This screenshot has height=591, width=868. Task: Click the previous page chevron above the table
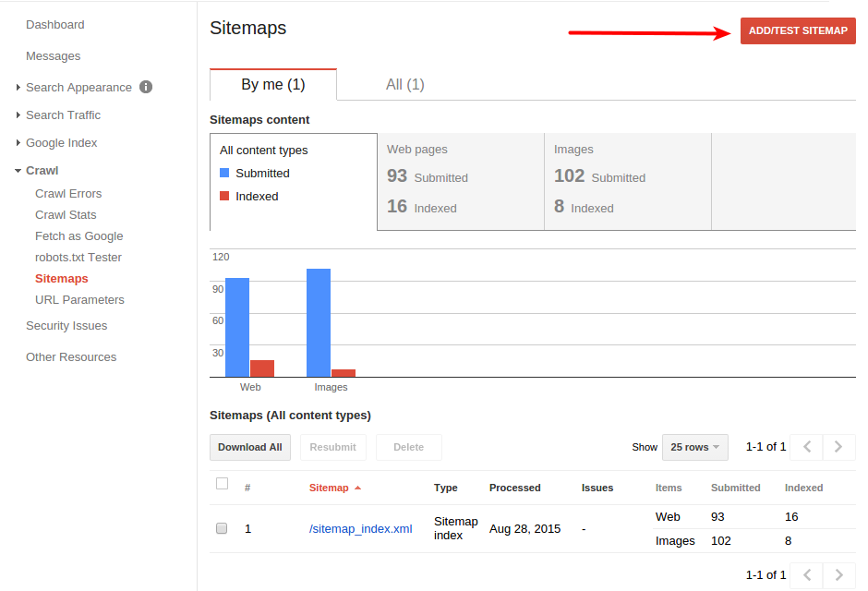(x=805, y=447)
